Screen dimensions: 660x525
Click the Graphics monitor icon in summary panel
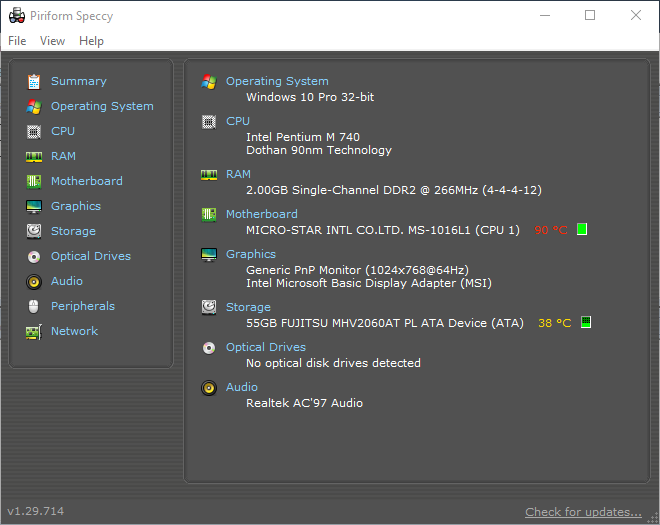209,255
